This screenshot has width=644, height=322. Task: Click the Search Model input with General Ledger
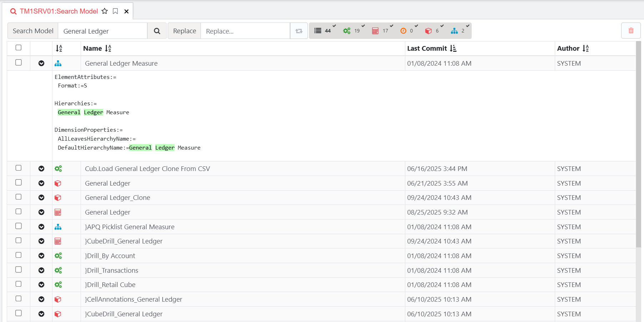(103, 31)
